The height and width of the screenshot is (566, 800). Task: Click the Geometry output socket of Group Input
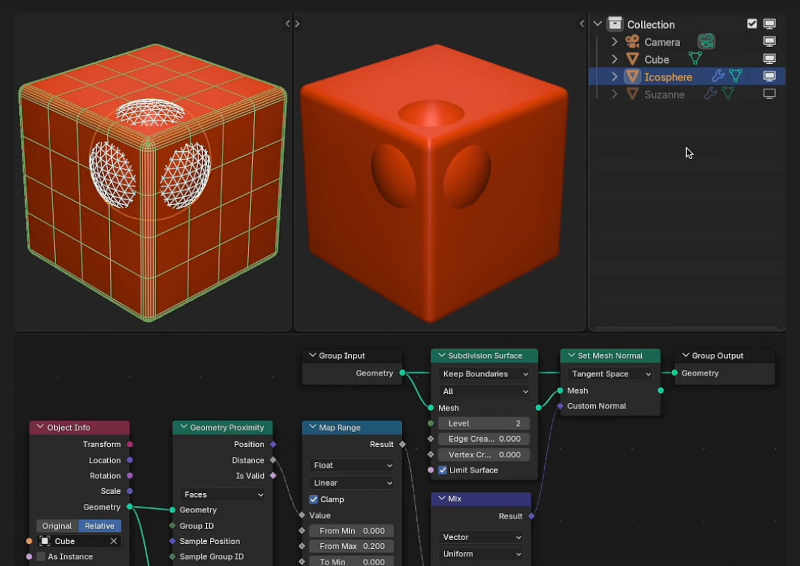pyautogui.click(x=403, y=373)
